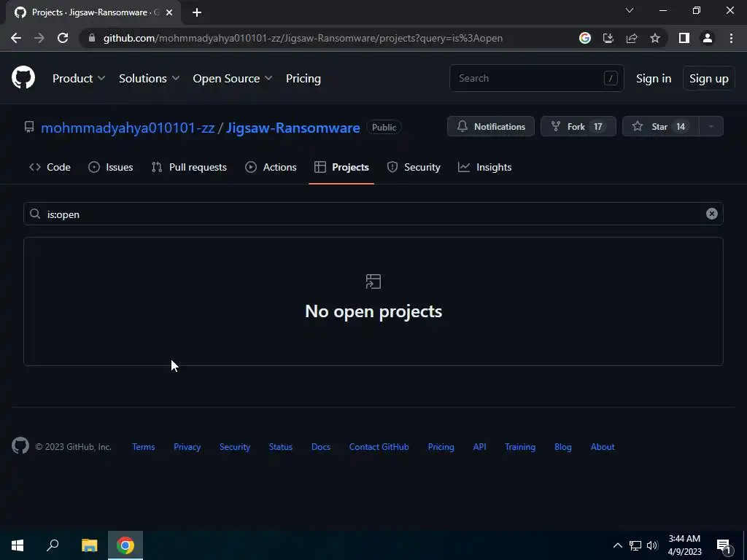Open the Chrome profile icon

[708, 38]
